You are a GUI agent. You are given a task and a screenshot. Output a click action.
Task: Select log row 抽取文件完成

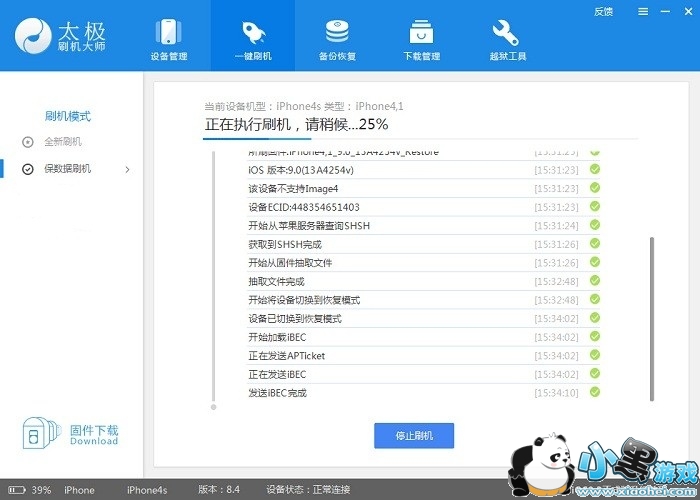point(423,281)
